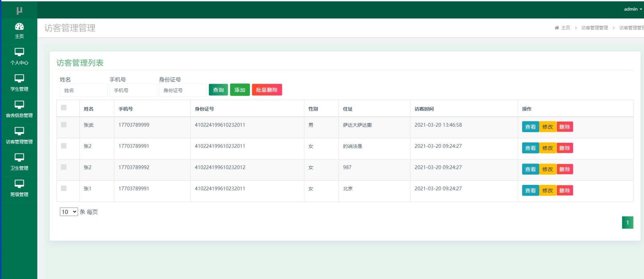
Task: Select 学生管理 label in sidebar menu
Action: pos(19,89)
